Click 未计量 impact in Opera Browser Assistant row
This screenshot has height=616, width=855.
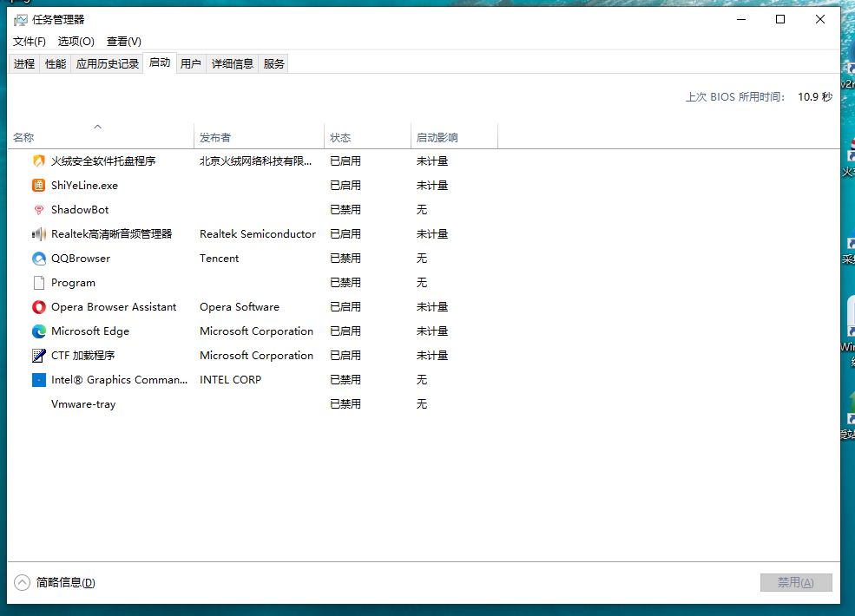tap(432, 307)
